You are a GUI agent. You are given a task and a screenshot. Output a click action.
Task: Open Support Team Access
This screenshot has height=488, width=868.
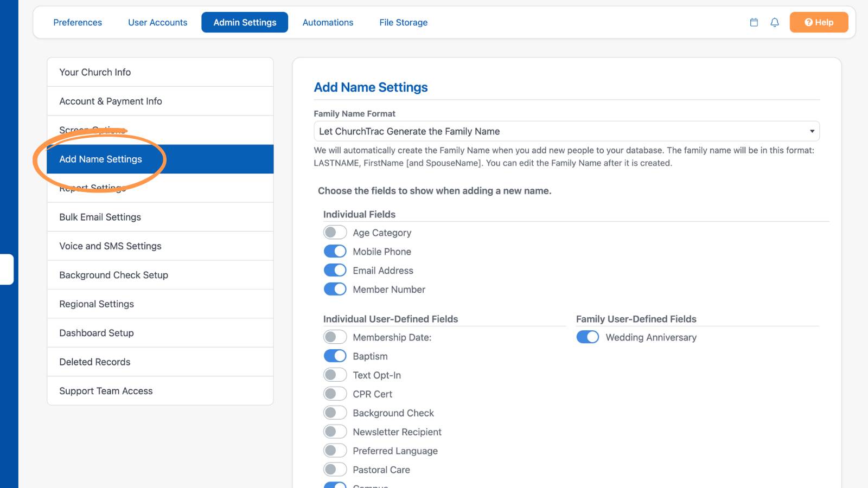(160, 391)
